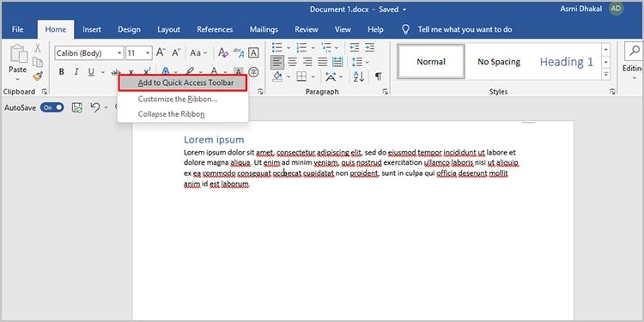Screen dimensions: 644x322
Task: Click the Cut scissors icon
Action: click(x=38, y=48)
